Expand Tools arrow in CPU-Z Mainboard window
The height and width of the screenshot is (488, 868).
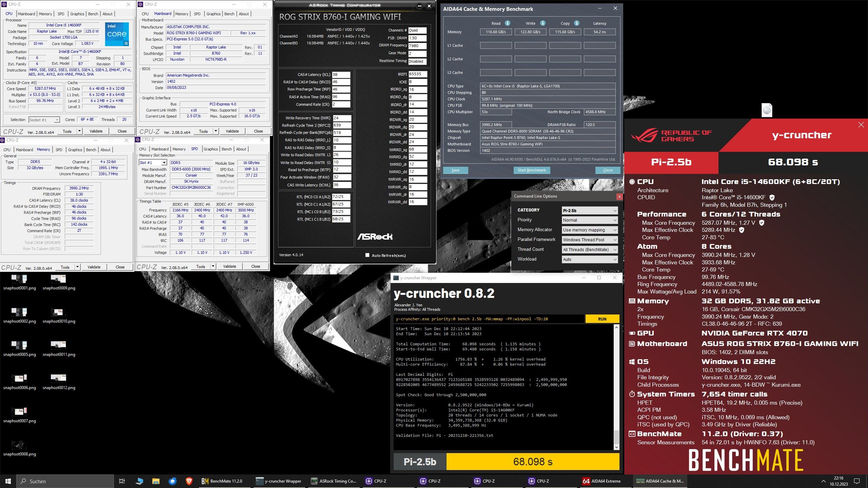[215, 131]
